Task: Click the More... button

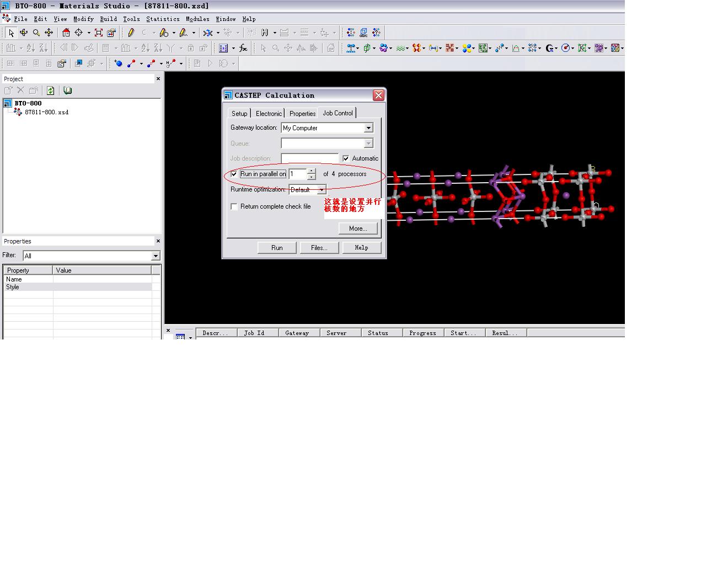Action: pos(358,229)
